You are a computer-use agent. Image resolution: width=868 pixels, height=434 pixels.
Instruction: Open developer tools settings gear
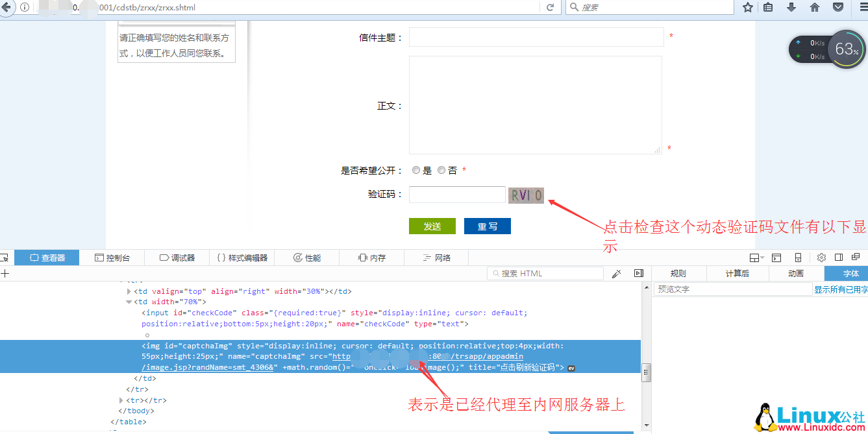click(821, 258)
